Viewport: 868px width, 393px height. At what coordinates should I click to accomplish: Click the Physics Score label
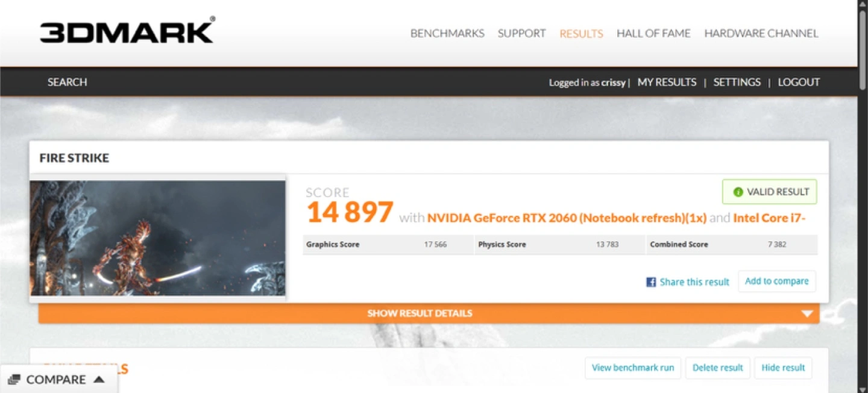click(x=502, y=245)
